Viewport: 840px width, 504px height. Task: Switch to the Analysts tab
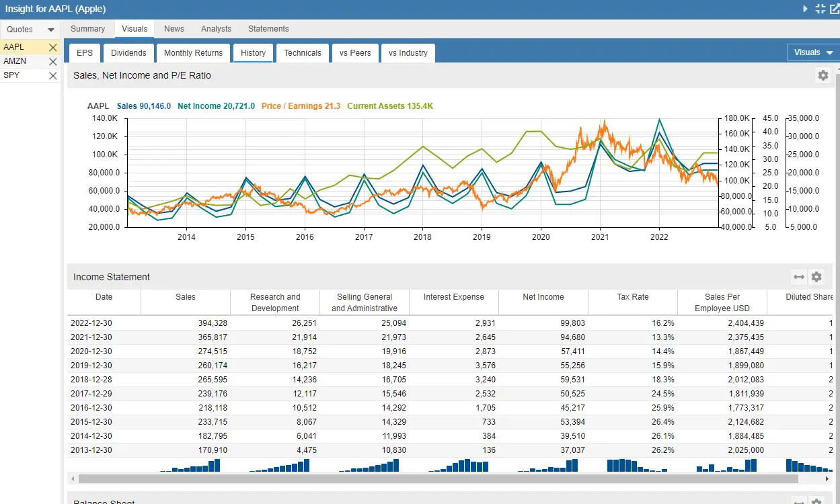(x=216, y=29)
